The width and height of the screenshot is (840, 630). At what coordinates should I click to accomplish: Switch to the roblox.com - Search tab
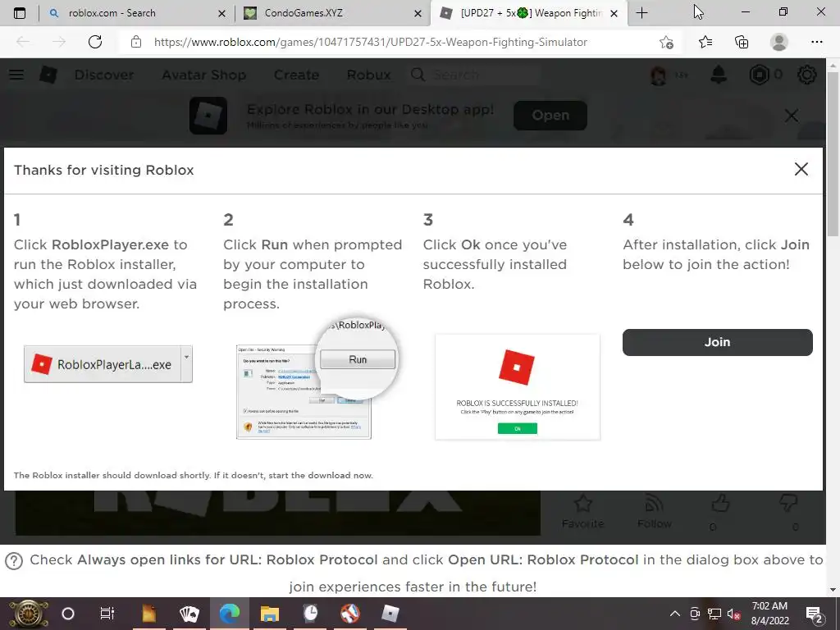[x=137, y=13]
